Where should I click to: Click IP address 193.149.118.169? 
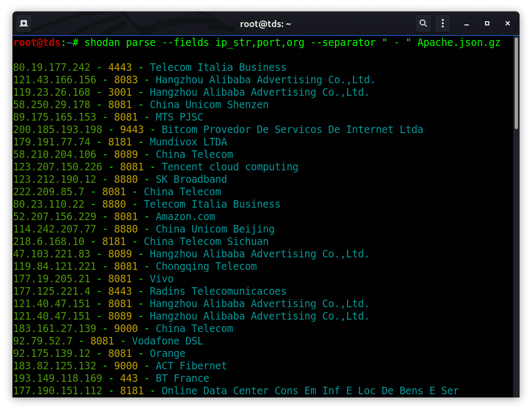pyautogui.click(x=57, y=379)
